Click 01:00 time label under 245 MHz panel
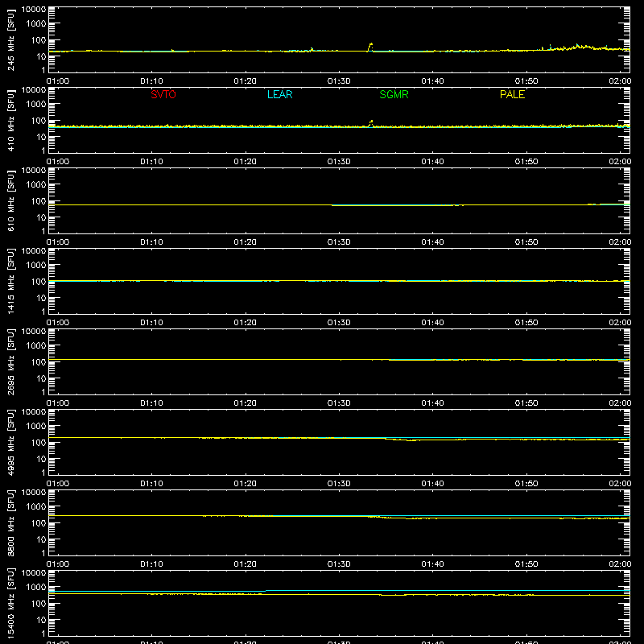Screen dimensions: 644x644 coord(58,81)
